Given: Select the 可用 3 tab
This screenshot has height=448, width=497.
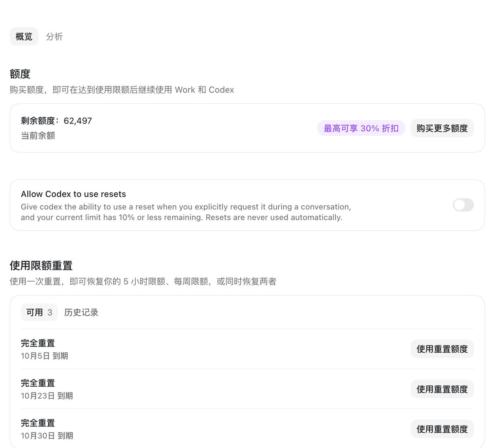Looking at the screenshot, I should [x=39, y=312].
